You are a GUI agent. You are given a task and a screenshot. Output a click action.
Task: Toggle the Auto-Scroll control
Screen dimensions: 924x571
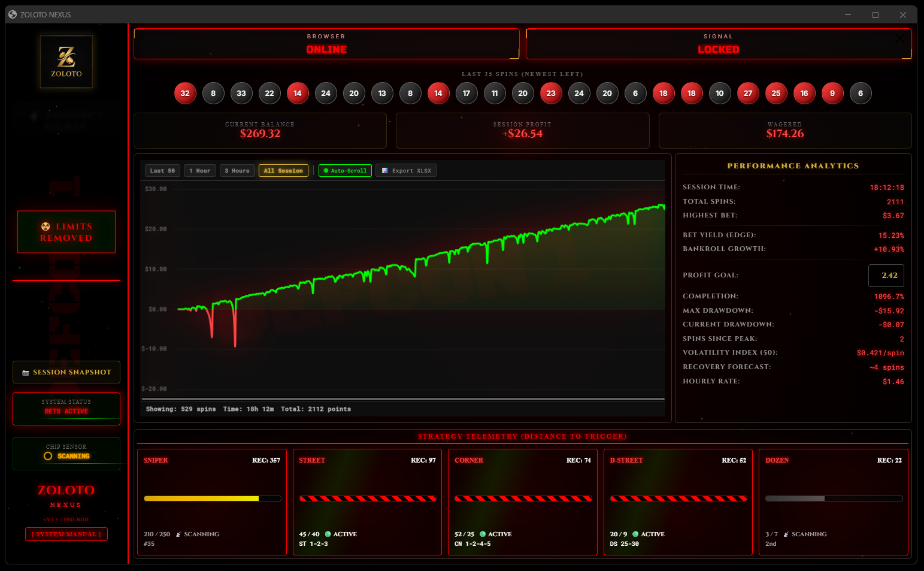coord(345,170)
